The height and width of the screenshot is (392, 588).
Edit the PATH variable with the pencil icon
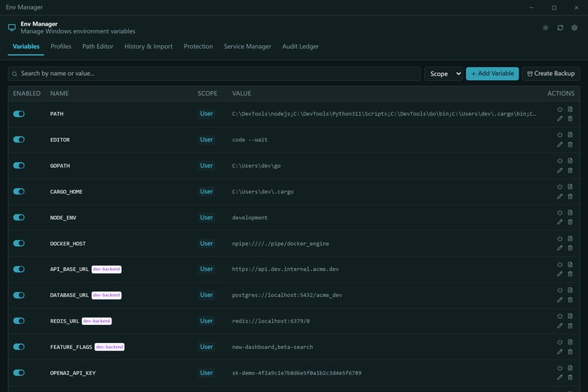coord(560,118)
